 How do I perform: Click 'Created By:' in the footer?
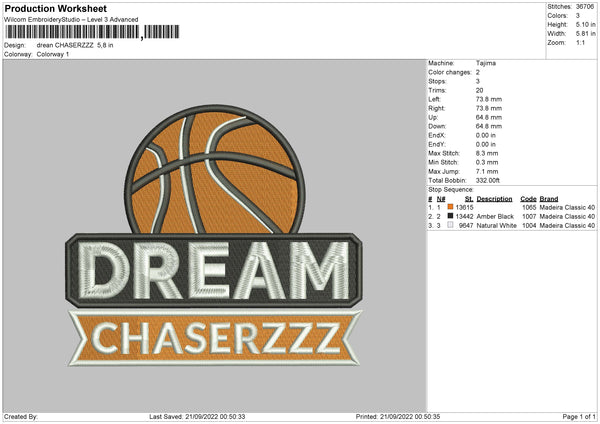pos(21,417)
